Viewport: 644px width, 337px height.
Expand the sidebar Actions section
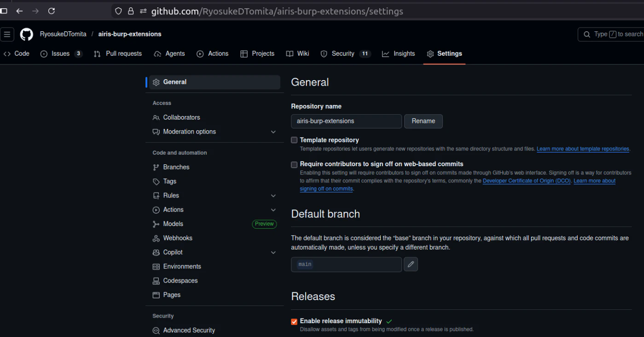tap(273, 210)
